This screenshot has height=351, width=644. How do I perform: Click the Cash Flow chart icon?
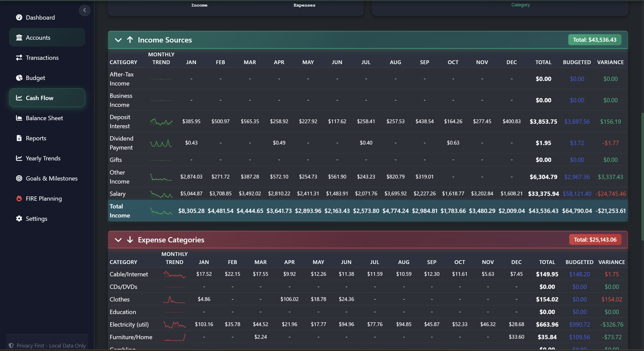coord(19,98)
